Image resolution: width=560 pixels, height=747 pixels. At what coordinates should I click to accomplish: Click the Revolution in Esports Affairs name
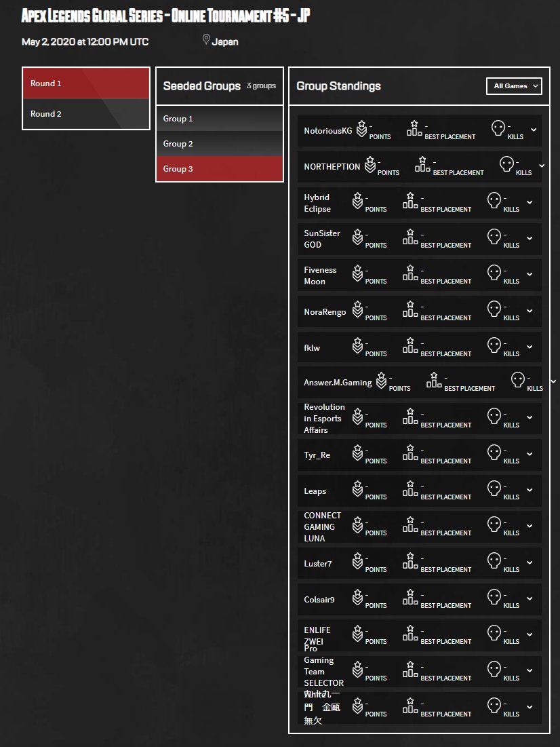pyautogui.click(x=324, y=419)
